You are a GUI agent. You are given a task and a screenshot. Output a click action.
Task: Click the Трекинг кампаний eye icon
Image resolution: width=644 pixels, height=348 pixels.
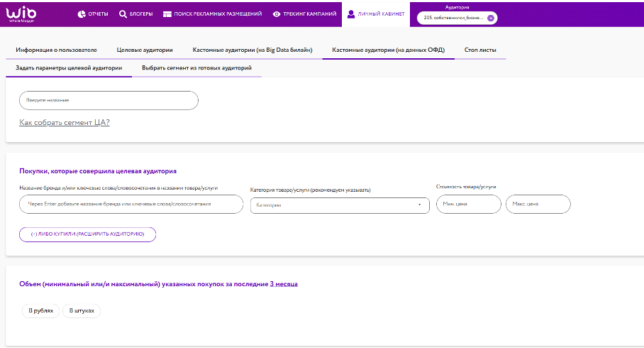click(x=277, y=14)
